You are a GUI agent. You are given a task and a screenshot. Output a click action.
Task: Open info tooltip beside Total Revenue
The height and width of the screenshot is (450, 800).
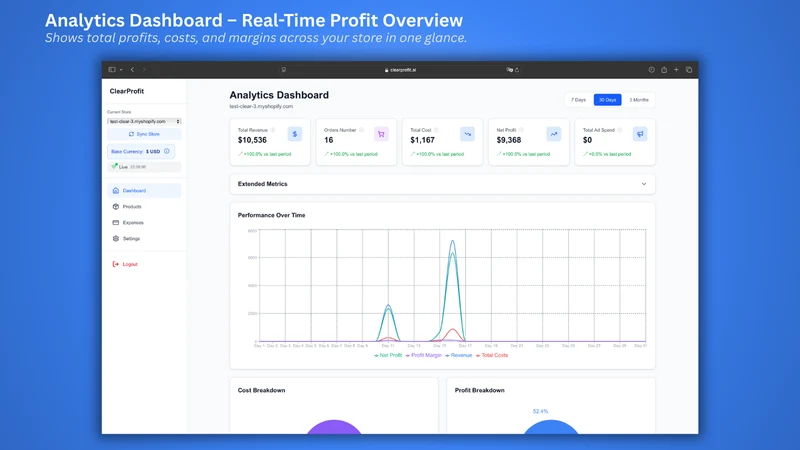tap(272, 130)
